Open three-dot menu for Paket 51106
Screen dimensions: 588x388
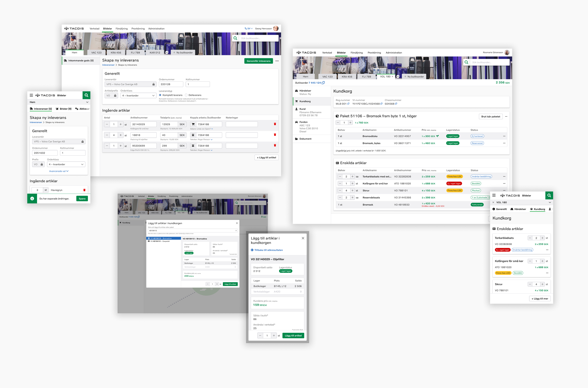click(506, 117)
